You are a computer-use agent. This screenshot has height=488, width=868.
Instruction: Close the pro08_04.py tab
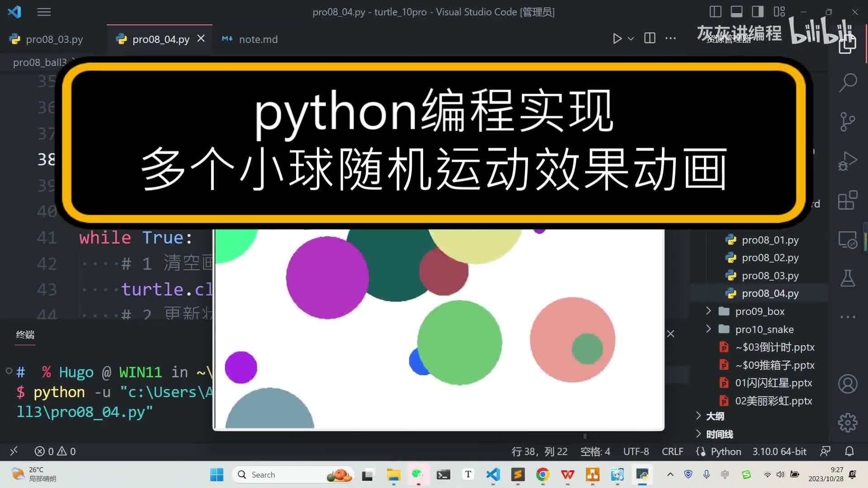pyautogui.click(x=201, y=39)
